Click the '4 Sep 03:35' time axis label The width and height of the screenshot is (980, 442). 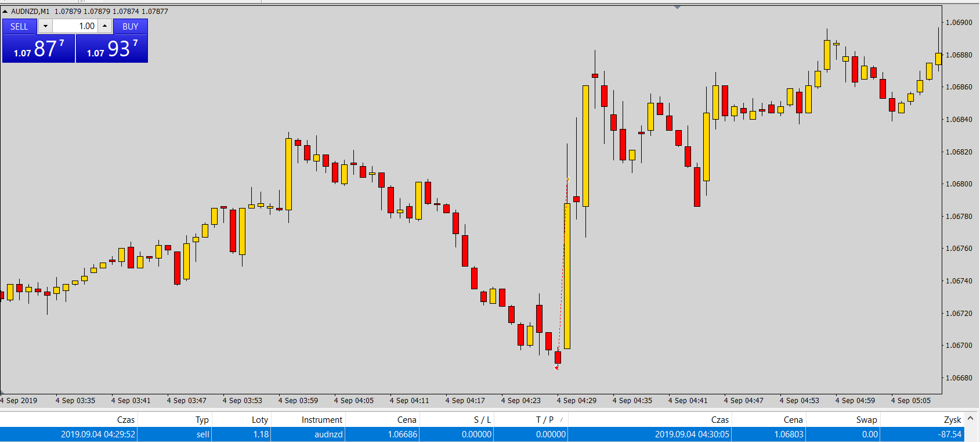pyautogui.click(x=75, y=401)
